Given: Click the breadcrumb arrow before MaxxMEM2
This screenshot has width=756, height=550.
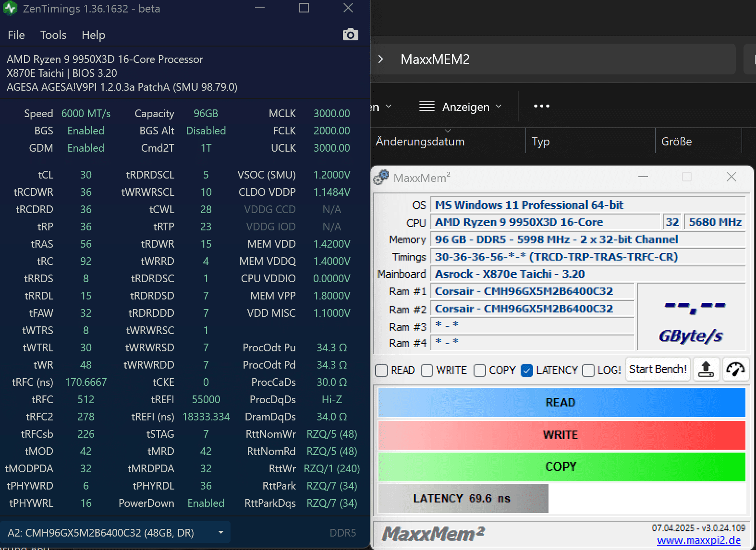Looking at the screenshot, I should coord(380,59).
